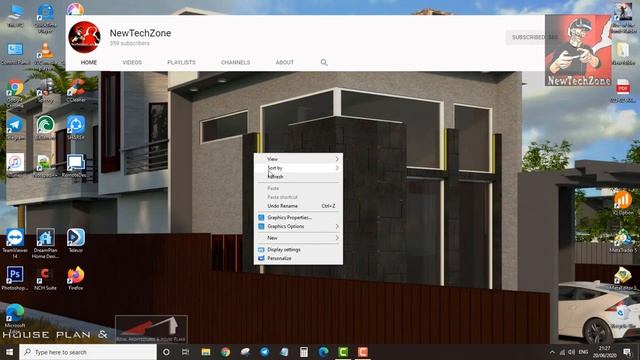
Task: Open DreamPlan Home Design shortcut
Action: point(45,243)
